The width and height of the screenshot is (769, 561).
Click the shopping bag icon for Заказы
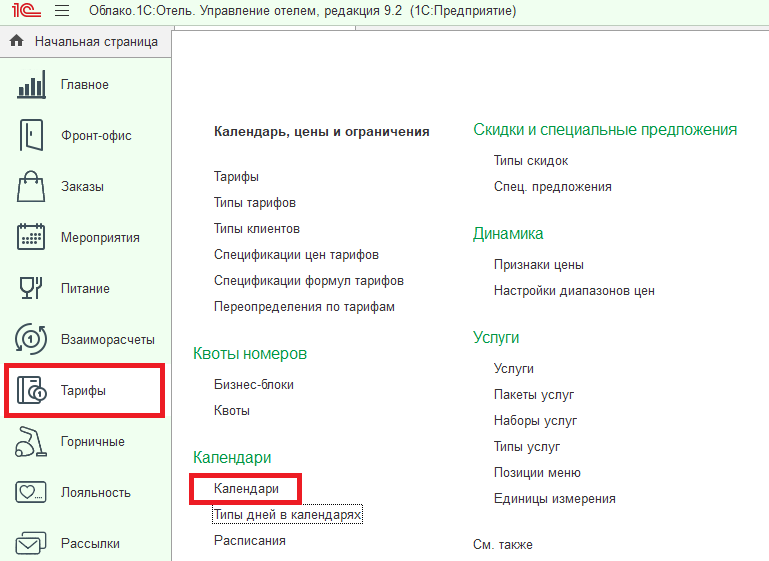pos(31,186)
